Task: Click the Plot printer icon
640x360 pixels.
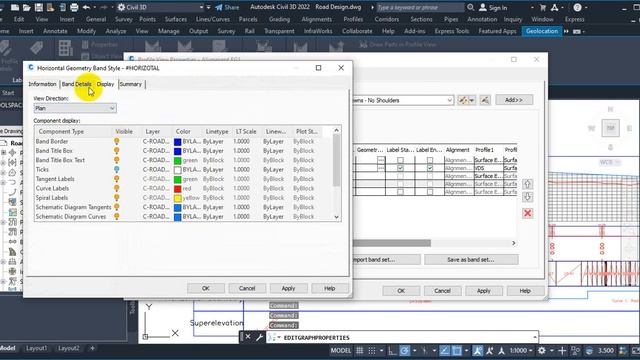Action: click(x=74, y=7)
